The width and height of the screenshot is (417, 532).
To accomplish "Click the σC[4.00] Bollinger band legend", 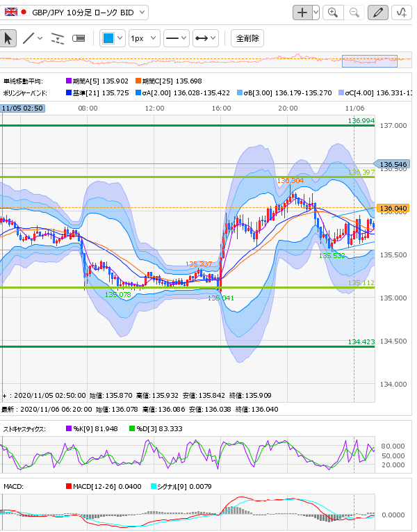I will [x=375, y=93].
